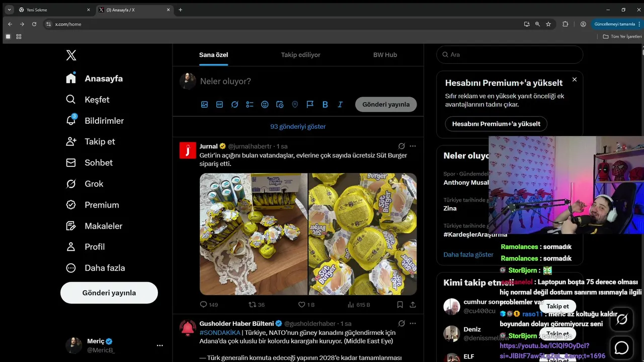Image resolution: width=644 pixels, height=362 pixels.
Task: Click Grok icon on Gusholder post
Action: click(401, 324)
